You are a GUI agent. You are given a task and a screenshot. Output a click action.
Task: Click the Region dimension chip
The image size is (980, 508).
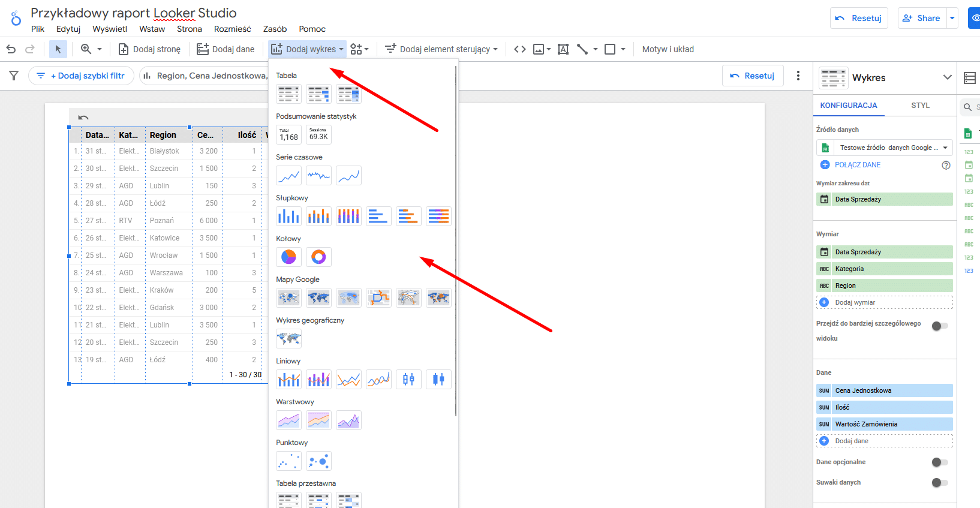[x=885, y=285]
